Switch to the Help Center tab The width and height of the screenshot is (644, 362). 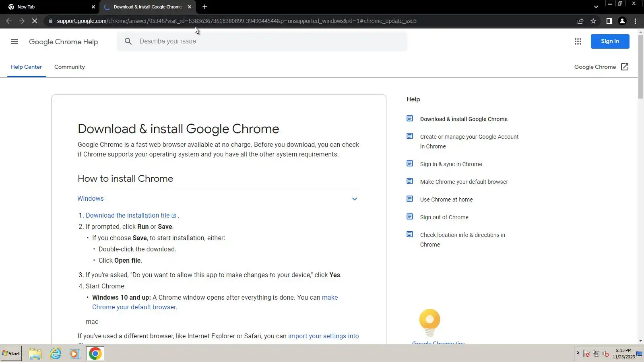[x=27, y=67]
